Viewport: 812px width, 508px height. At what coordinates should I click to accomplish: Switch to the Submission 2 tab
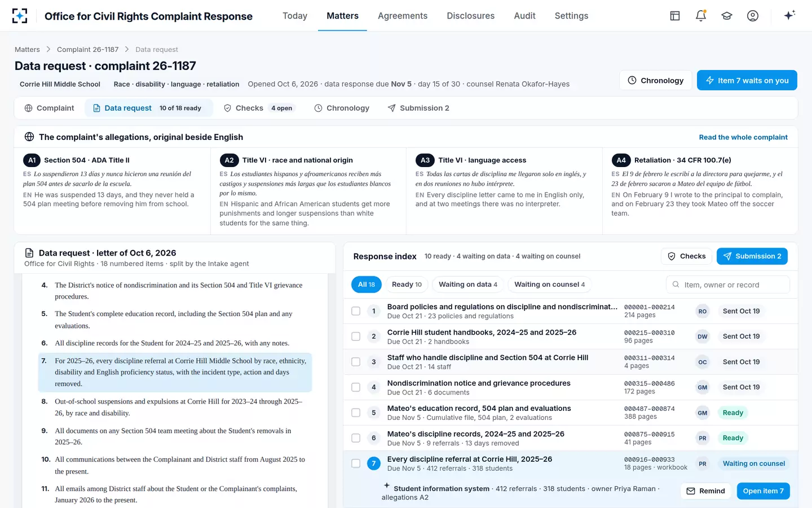tap(418, 108)
